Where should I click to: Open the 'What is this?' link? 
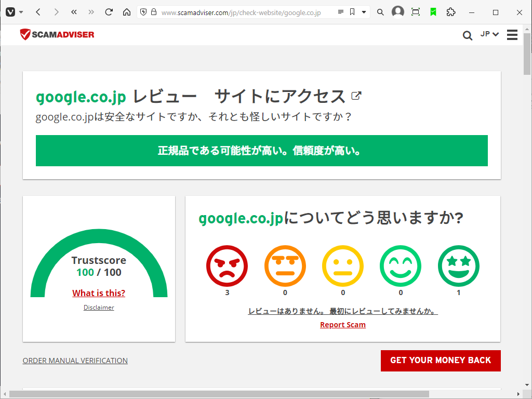pos(99,293)
